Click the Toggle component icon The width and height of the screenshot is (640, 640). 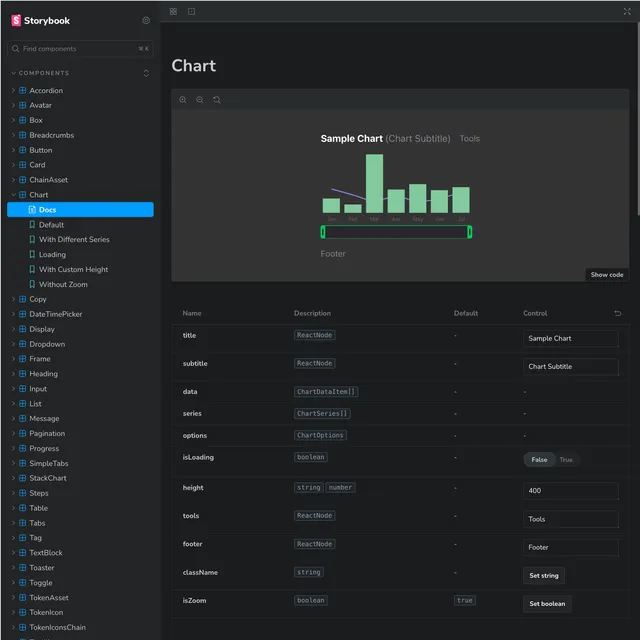[22, 582]
